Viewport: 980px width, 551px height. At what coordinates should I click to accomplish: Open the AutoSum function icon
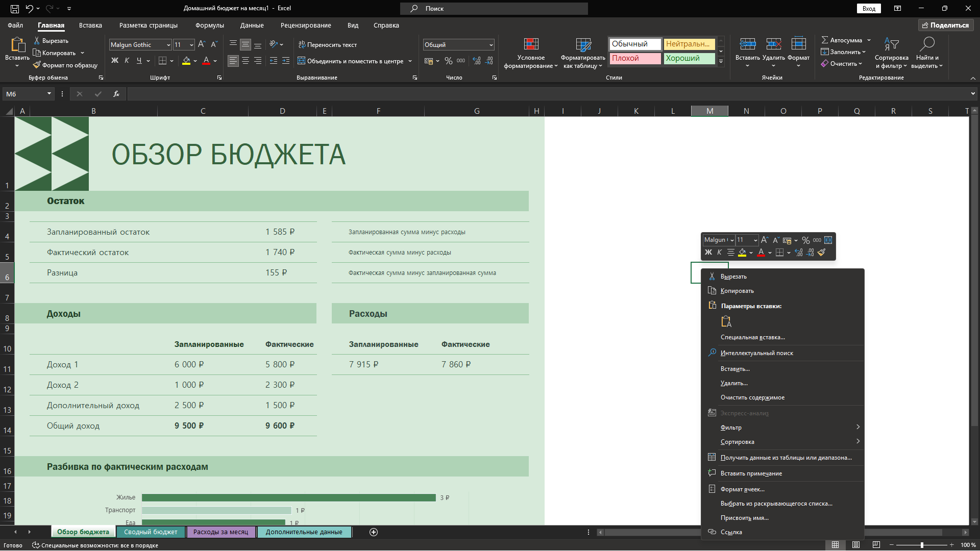coord(825,40)
